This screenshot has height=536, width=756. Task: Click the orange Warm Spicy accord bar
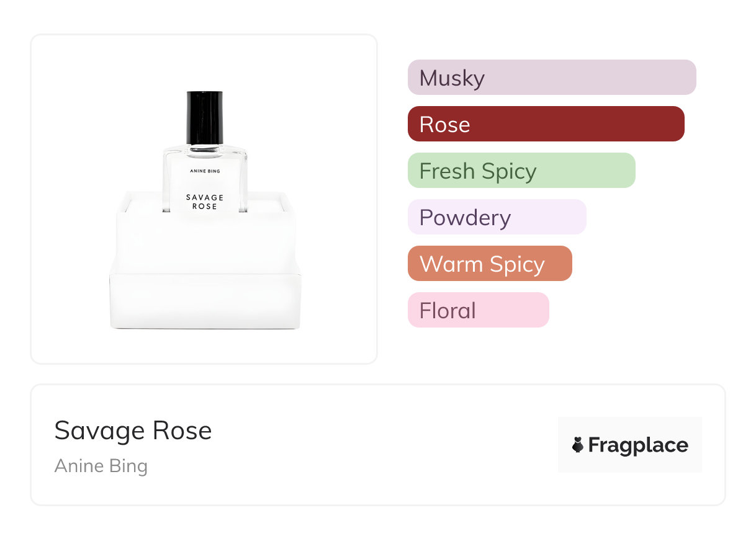489,264
